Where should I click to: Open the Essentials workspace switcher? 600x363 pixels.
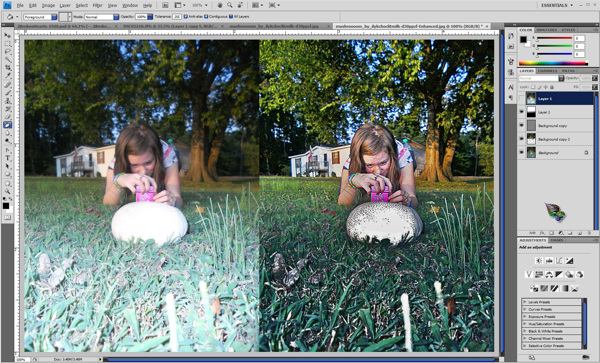[x=557, y=5]
